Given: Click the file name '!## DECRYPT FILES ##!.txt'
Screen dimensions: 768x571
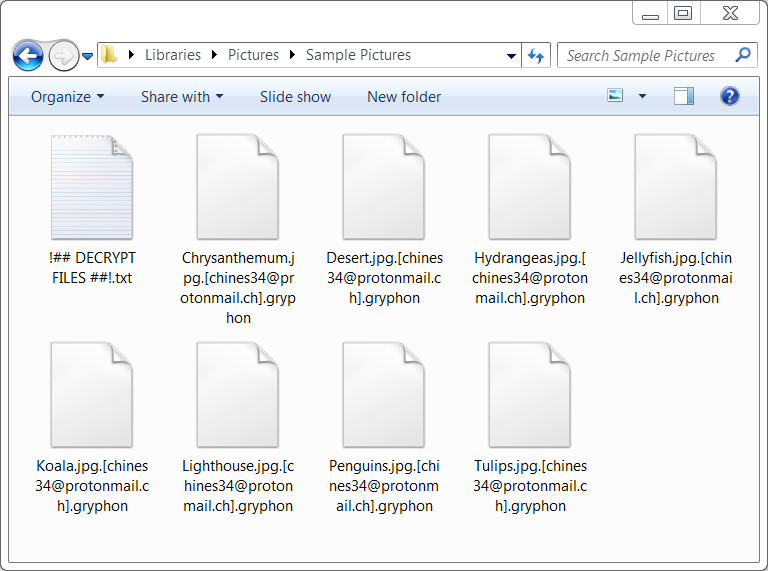Looking at the screenshot, I should tap(92, 268).
